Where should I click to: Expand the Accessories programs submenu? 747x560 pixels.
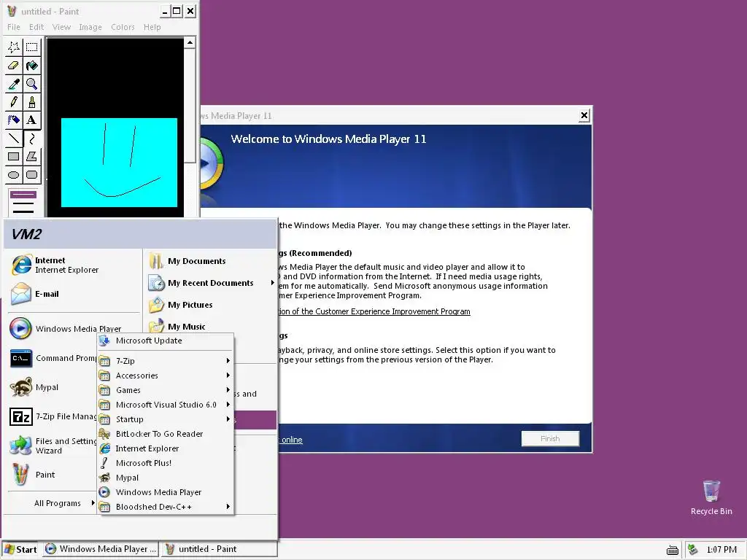click(x=166, y=376)
